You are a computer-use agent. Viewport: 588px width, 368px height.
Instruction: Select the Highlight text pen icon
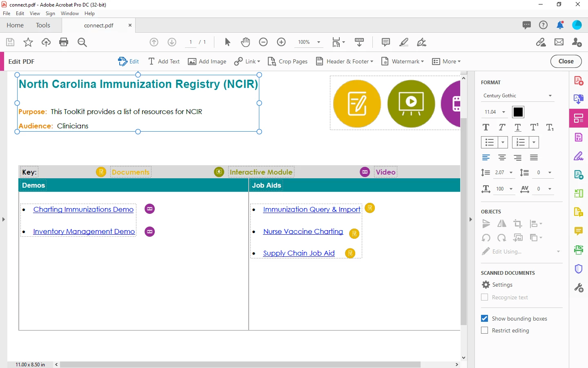point(404,42)
